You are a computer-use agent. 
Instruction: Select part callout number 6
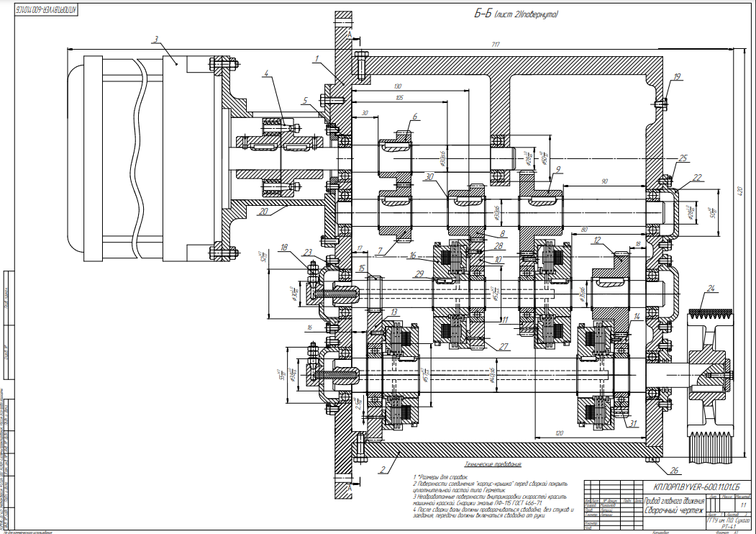tap(414, 117)
